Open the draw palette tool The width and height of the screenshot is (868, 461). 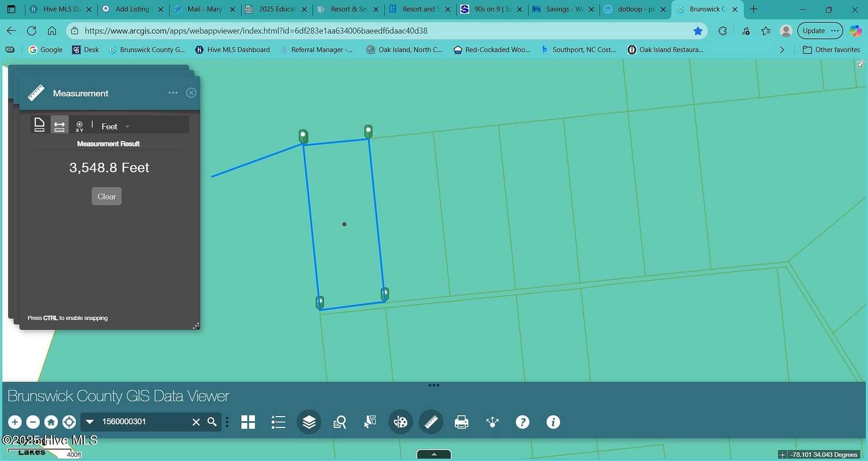400,422
